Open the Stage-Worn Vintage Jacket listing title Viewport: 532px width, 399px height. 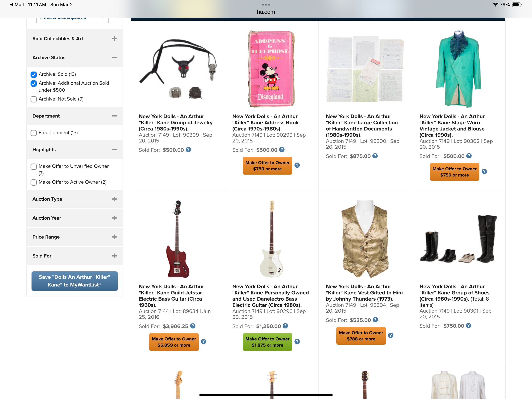(x=452, y=125)
